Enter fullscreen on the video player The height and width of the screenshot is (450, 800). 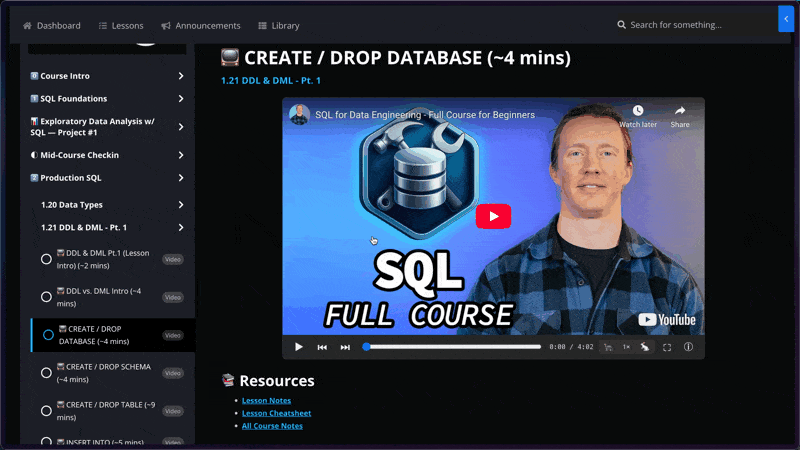(x=667, y=347)
